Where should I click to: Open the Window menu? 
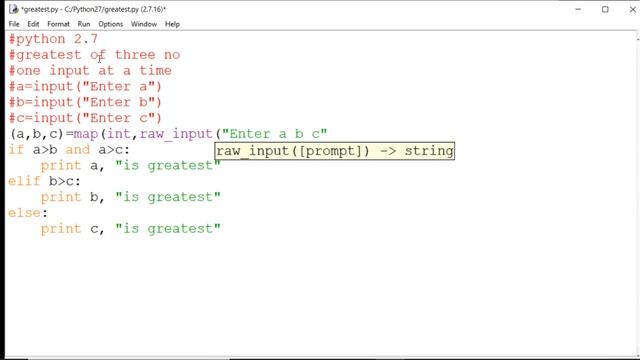click(x=144, y=24)
